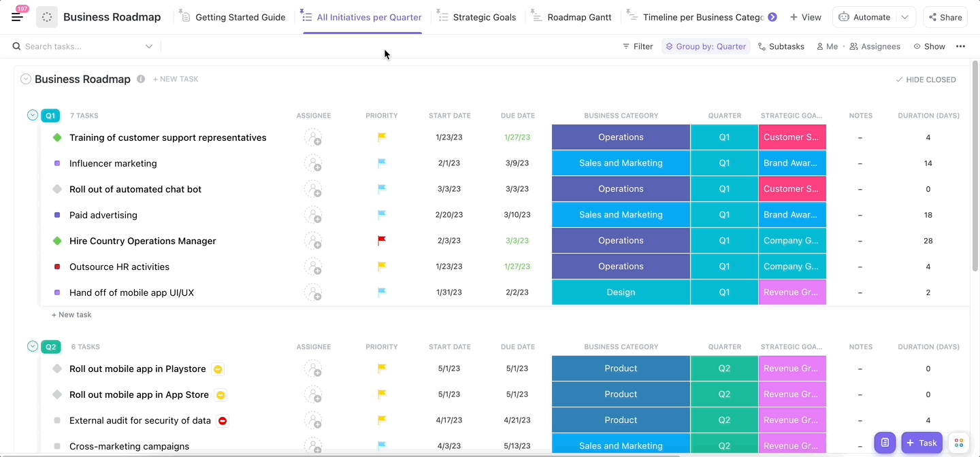Toggle Assignees filter
The height and width of the screenshot is (457, 980).
point(875,46)
